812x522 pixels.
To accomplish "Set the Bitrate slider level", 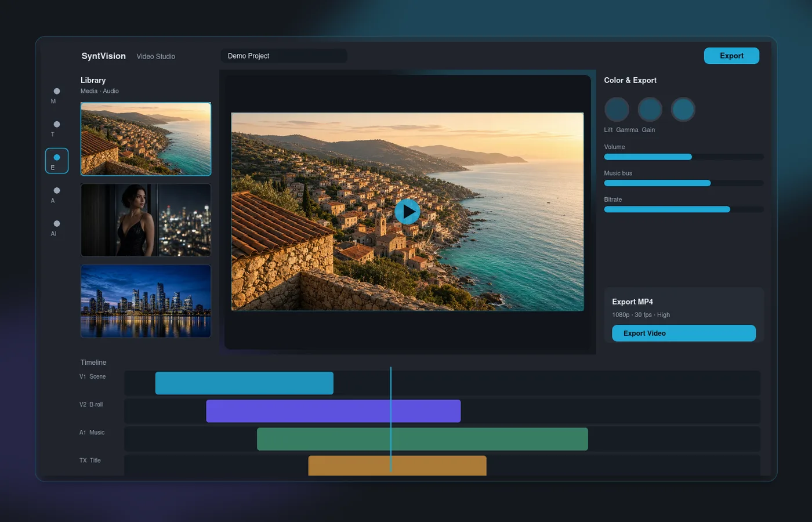I will click(684, 209).
